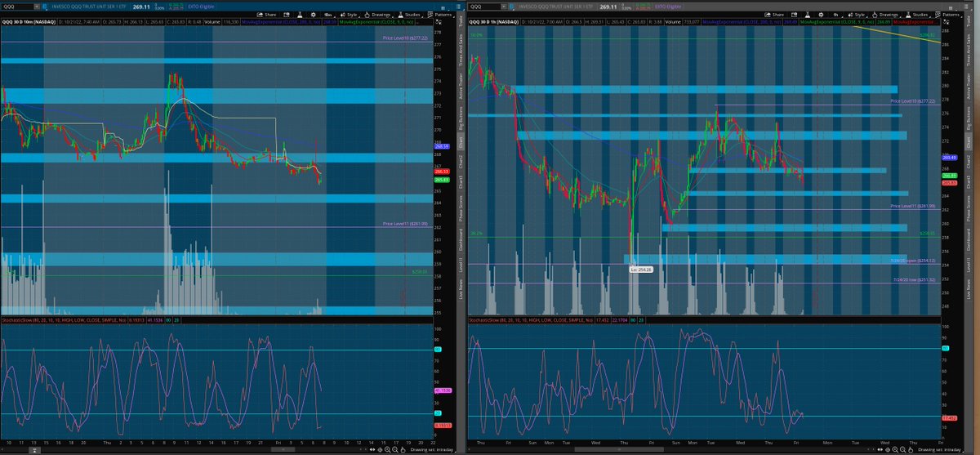
Task: Click zoom in magnifier below right chart
Action: click(895, 449)
